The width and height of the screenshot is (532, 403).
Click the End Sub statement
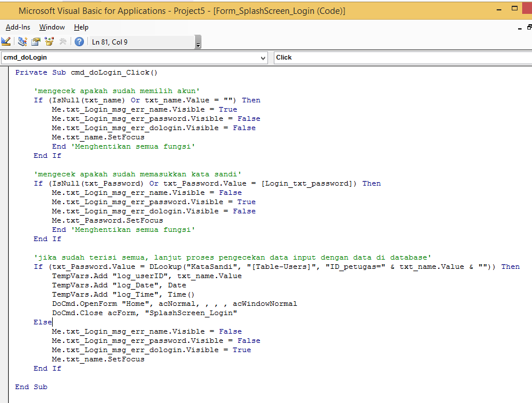(29, 386)
